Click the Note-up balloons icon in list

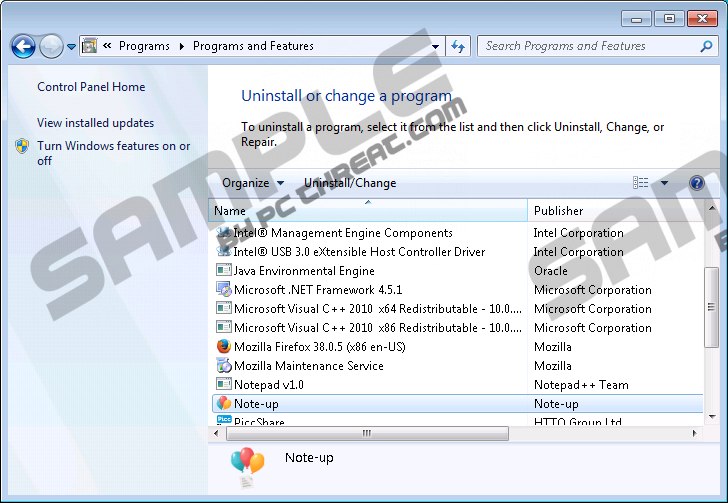click(x=224, y=403)
